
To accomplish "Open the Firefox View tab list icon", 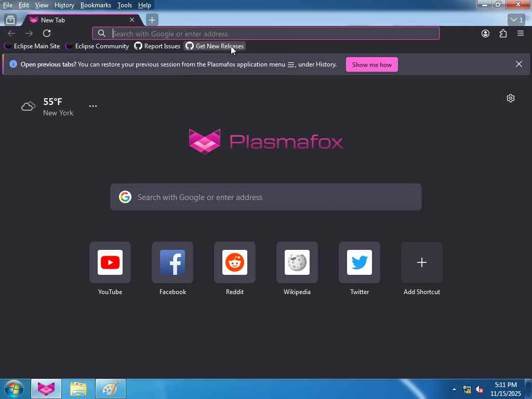I will (x=10, y=20).
